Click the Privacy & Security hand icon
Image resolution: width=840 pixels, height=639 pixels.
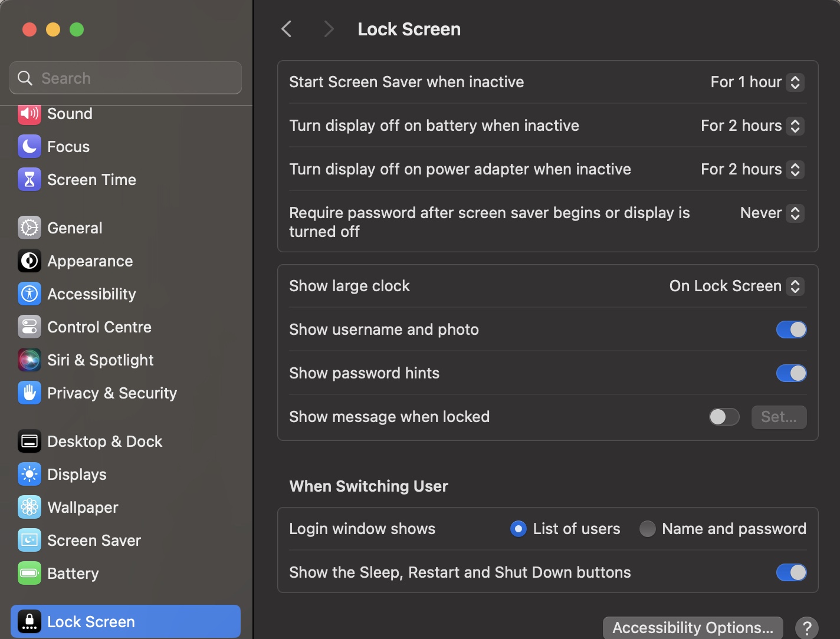pos(29,393)
